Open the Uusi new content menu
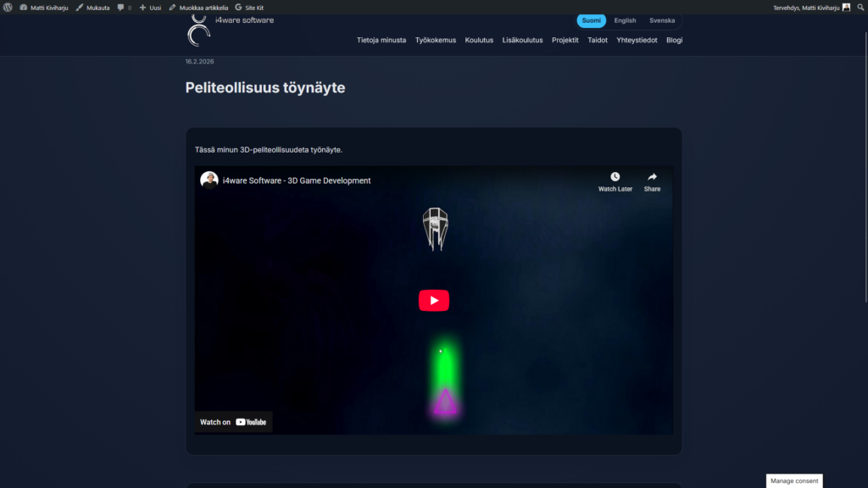The height and width of the screenshot is (488, 868). click(150, 7)
